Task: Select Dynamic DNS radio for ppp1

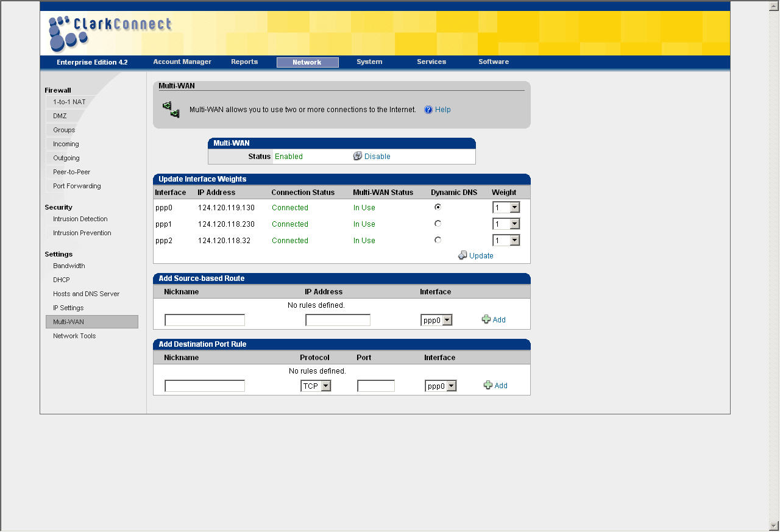Action: tap(438, 224)
